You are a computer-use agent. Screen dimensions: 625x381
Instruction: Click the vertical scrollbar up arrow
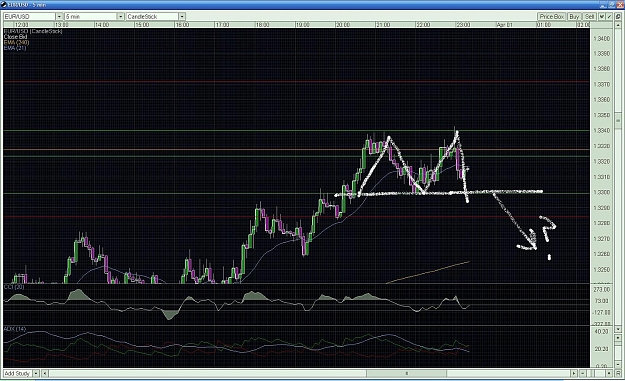[618, 26]
